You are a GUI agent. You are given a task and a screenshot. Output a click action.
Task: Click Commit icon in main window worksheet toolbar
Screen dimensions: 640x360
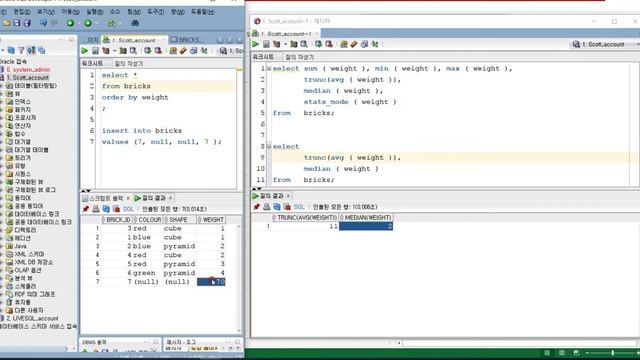point(147,51)
